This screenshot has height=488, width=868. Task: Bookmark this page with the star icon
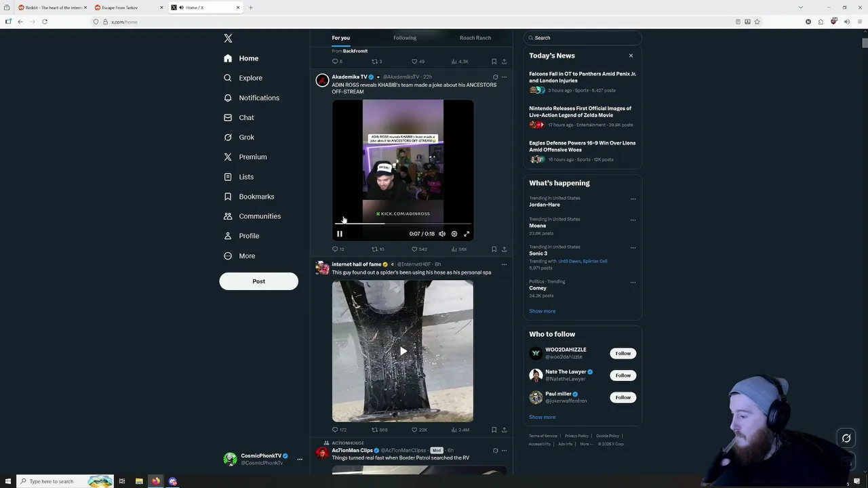pos(757,22)
